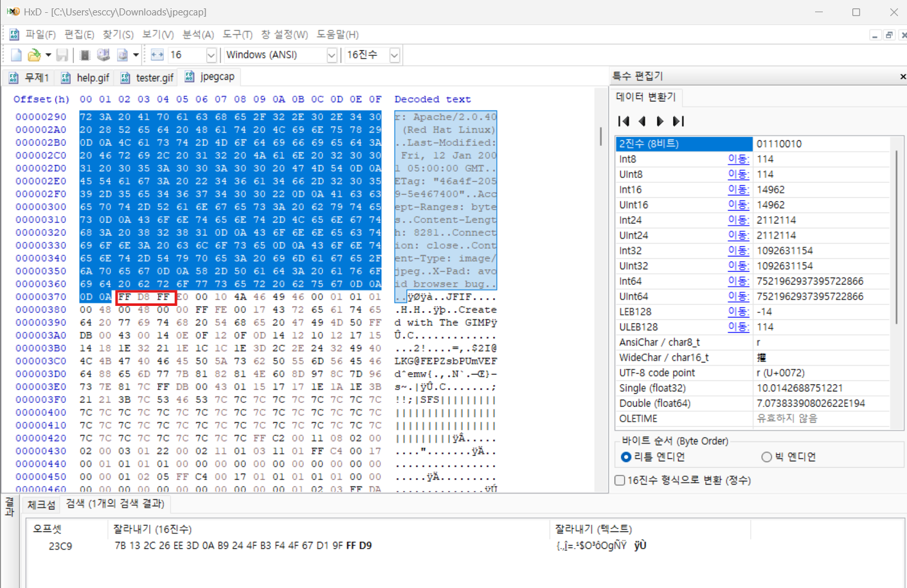The image size is (907, 588).
Task: Click the data inspector vertical scrollbar
Action: click(897, 238)
